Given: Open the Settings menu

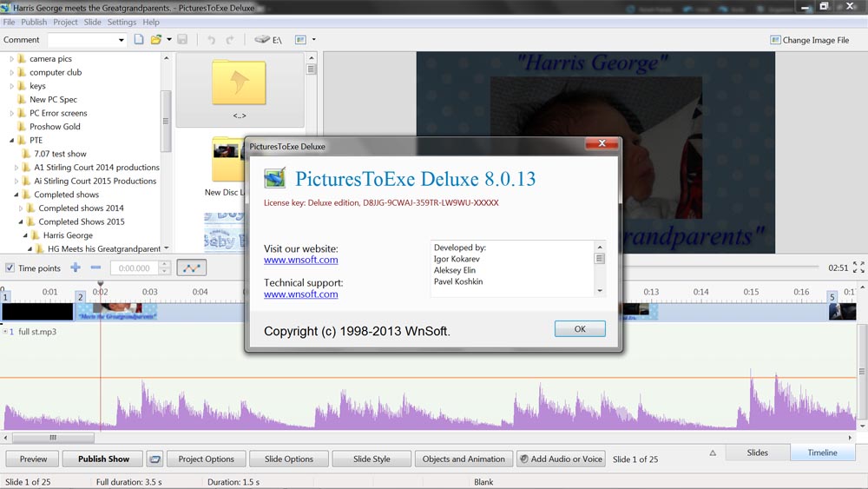Looking at the screenshot, I should (x=122, y=23).
